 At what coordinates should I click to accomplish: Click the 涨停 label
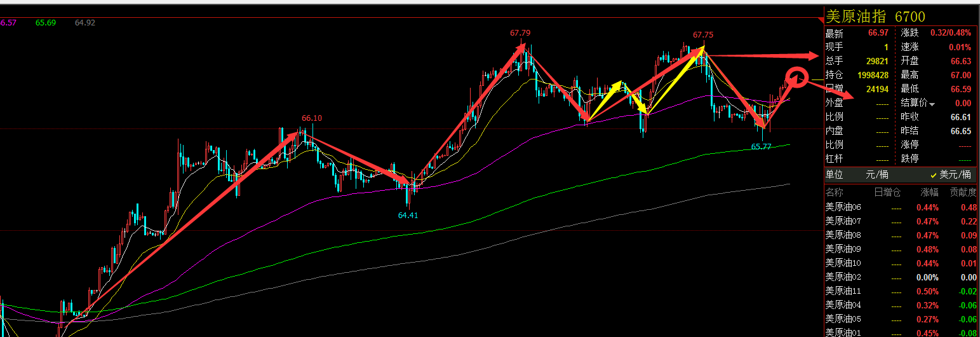(910, 145)
